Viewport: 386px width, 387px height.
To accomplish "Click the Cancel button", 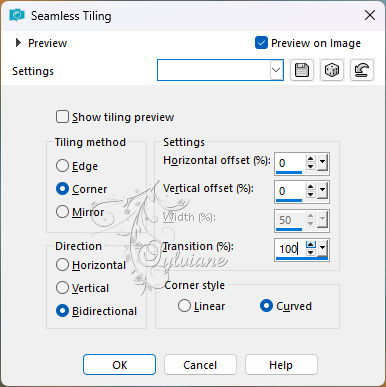I will (x=200, y=365).
